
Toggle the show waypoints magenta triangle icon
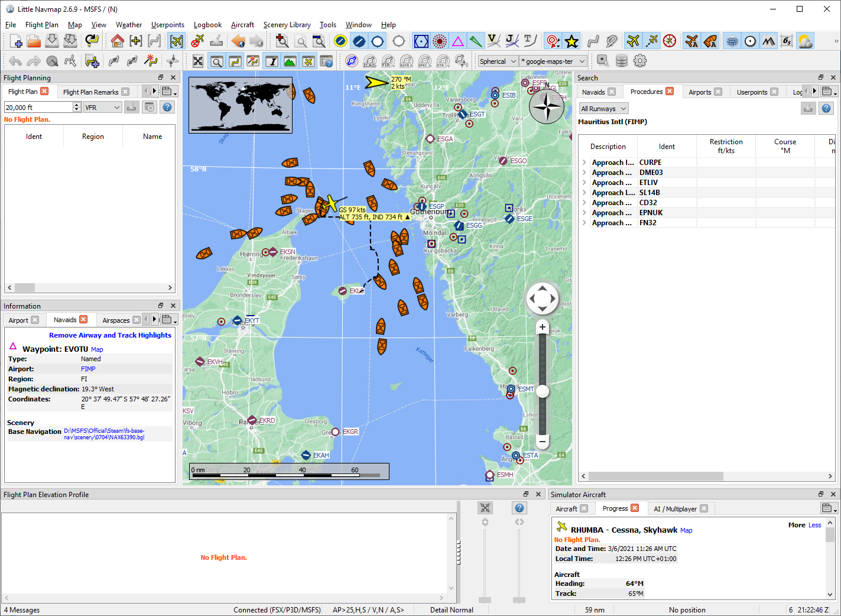coord(458,41)
